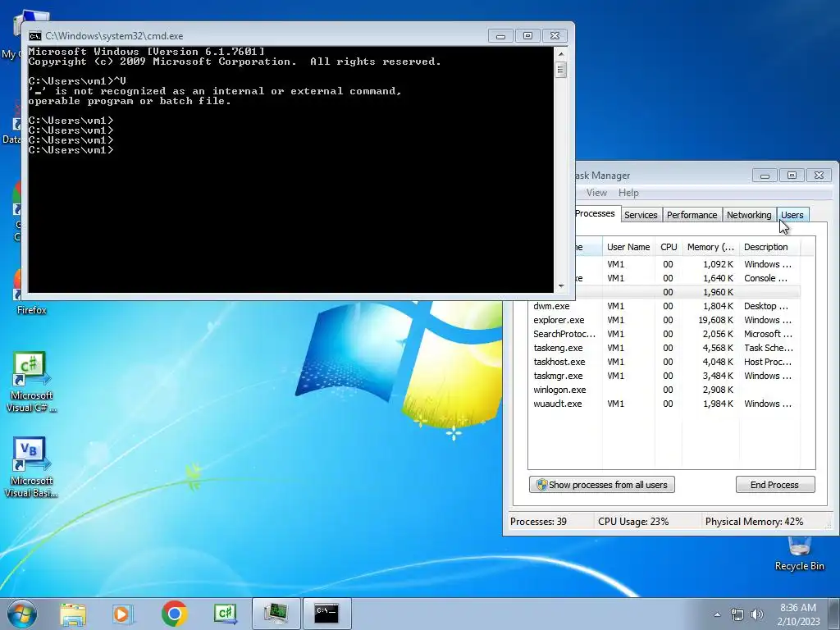Open the Windows Start menu orb

tap(22, 614)
